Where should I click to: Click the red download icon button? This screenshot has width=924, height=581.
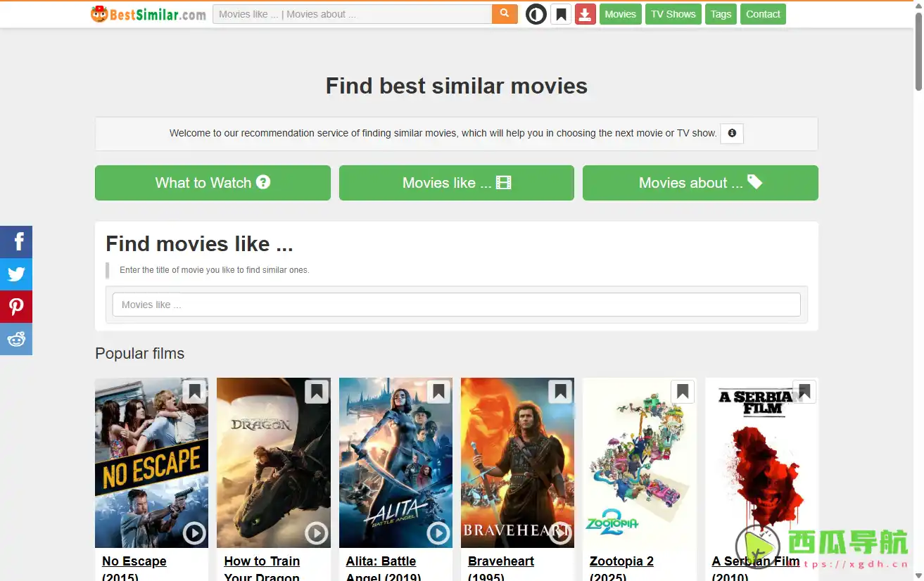pos(586,14)
